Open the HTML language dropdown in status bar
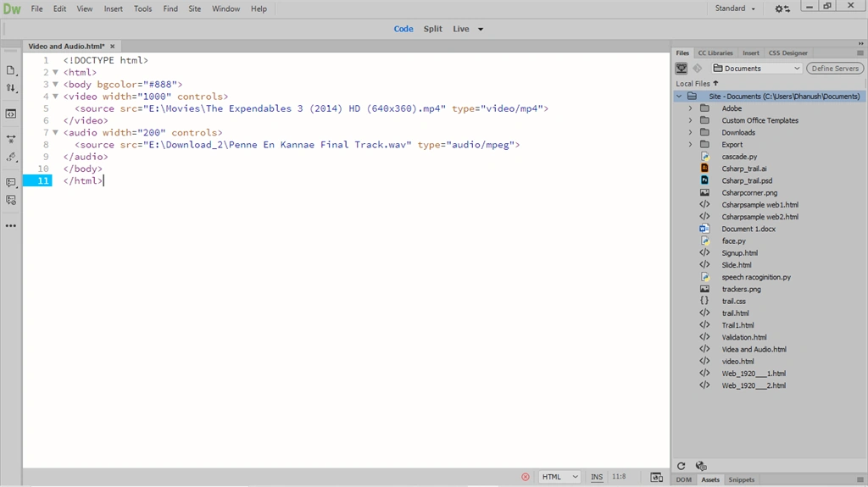 tap(559, 477)
